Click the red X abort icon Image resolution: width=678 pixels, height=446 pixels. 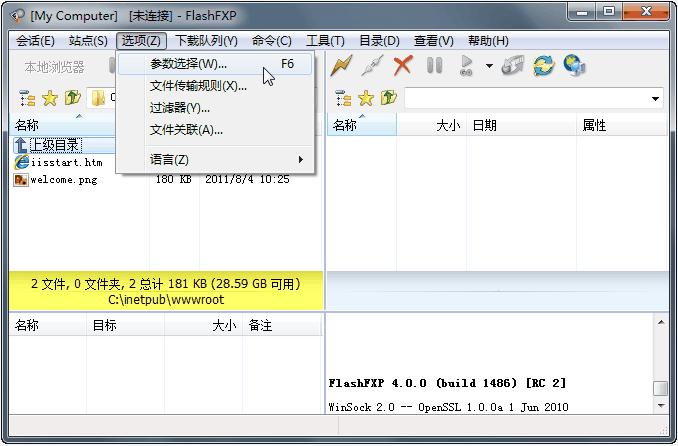tap(403, 66)
